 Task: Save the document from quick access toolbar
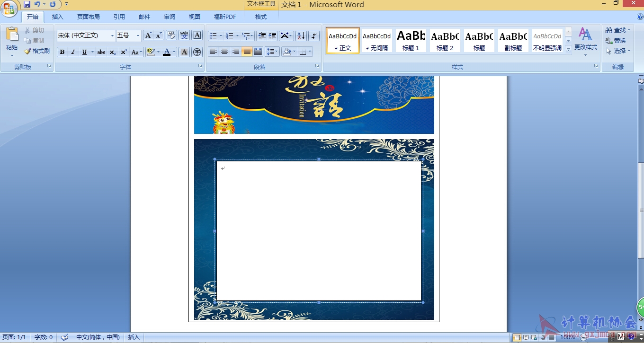click(27, 4)
